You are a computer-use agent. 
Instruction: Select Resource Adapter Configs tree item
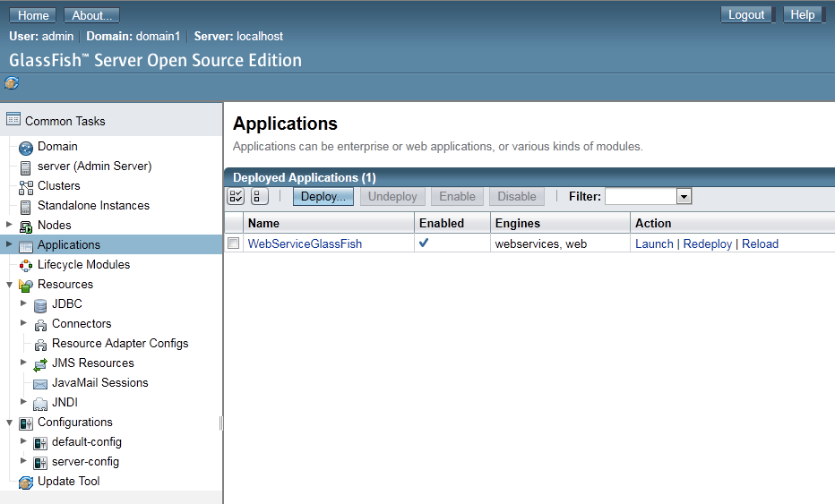tap(120, 343)
